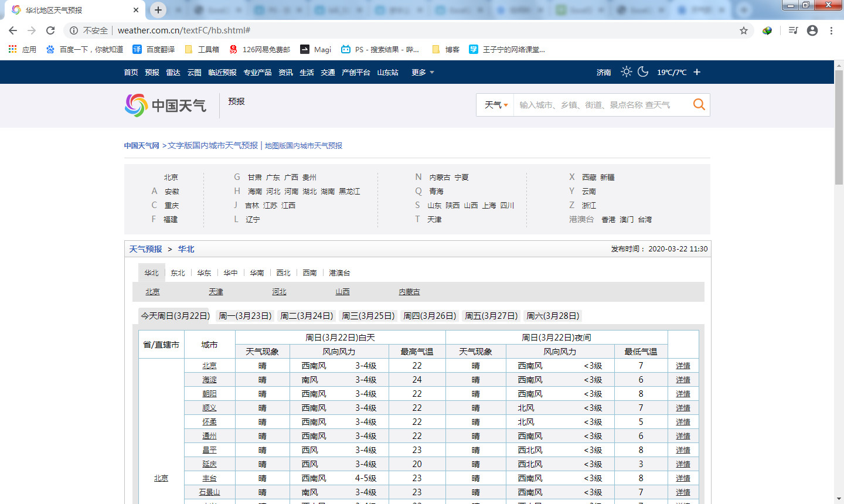The width and height of the screenshot is (844, 504).
Task: Select the 周三(3月25日) forecast tab
Action: [368, 316]
